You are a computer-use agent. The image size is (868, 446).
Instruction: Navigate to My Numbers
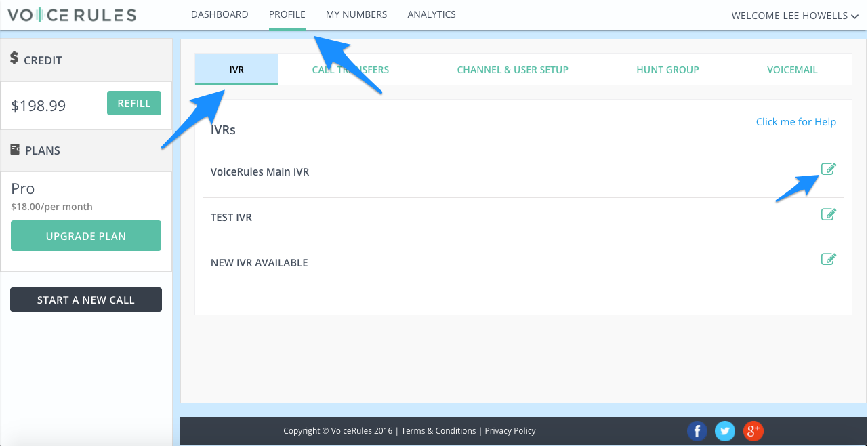pos(356,14)
